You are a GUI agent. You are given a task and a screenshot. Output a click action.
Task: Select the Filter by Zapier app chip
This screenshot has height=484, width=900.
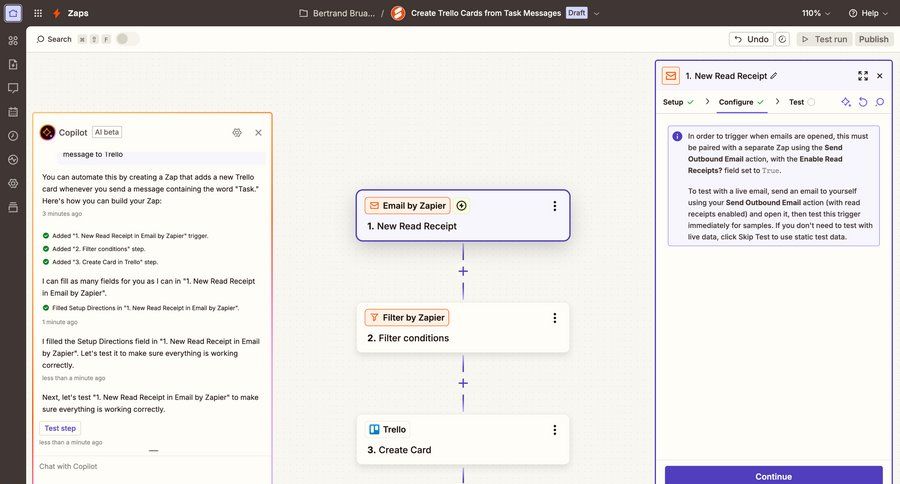[407, 317]
